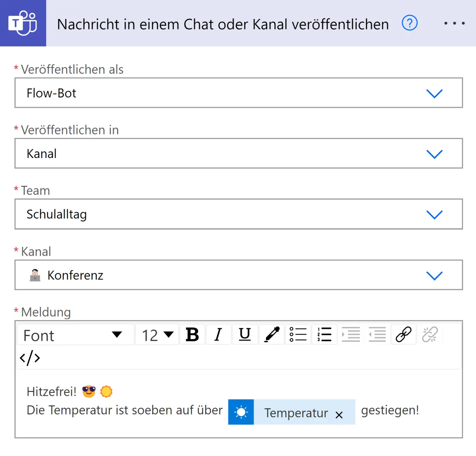Insert a numbered list

tap(324, 335)
